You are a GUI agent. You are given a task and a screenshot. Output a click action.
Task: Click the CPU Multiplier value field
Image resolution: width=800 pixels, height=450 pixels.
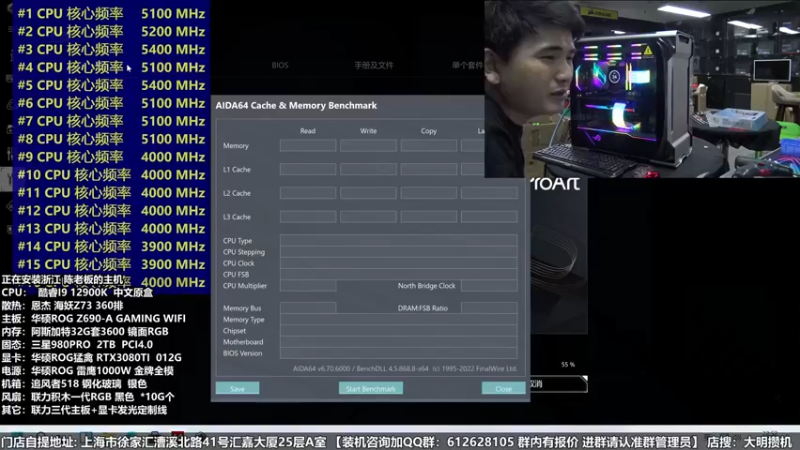tap(308, 286)
